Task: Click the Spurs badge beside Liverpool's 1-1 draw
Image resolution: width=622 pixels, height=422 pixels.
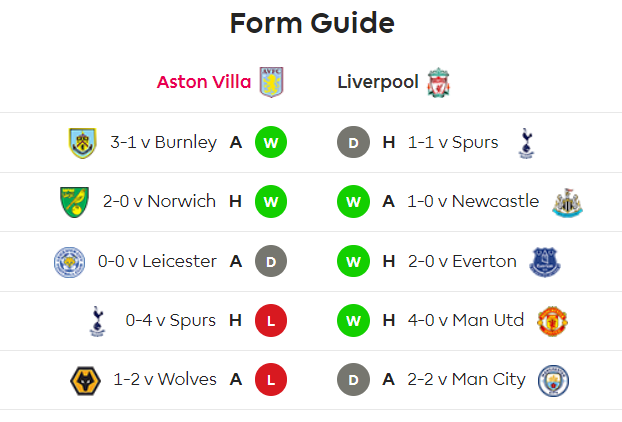Action: (526, 143)
